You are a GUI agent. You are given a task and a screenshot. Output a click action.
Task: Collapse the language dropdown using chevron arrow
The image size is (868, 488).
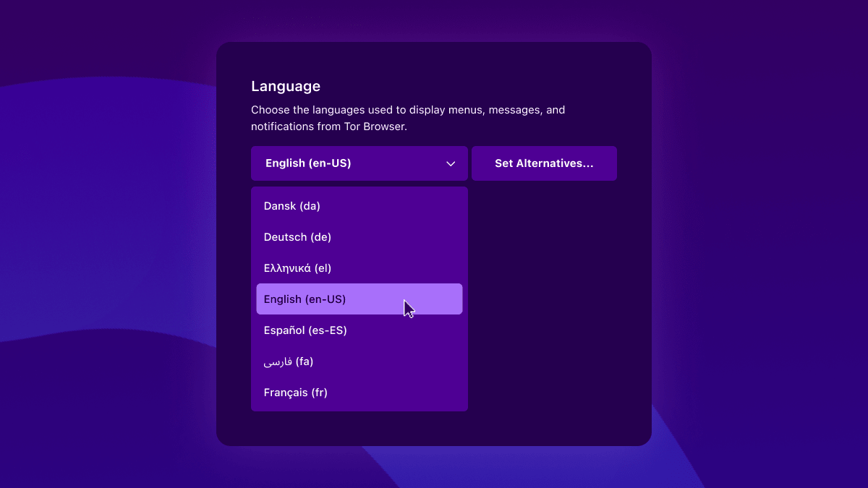click(451, 163)
